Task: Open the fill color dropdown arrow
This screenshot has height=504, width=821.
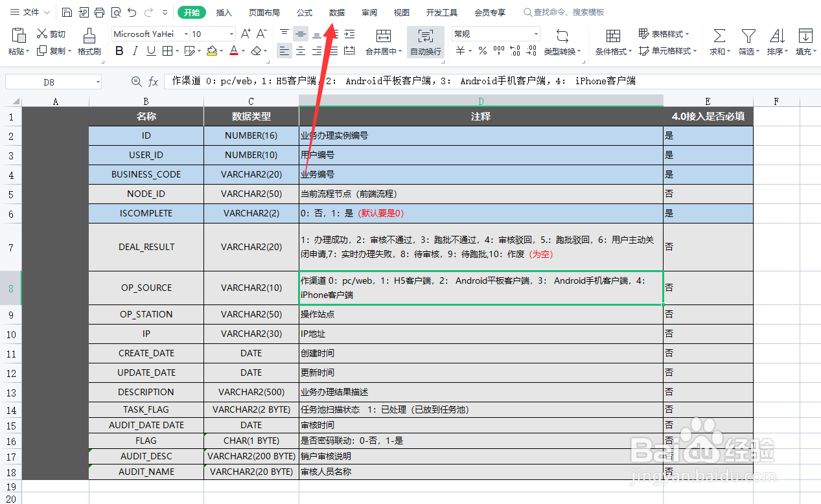Action: pos(222,51)
